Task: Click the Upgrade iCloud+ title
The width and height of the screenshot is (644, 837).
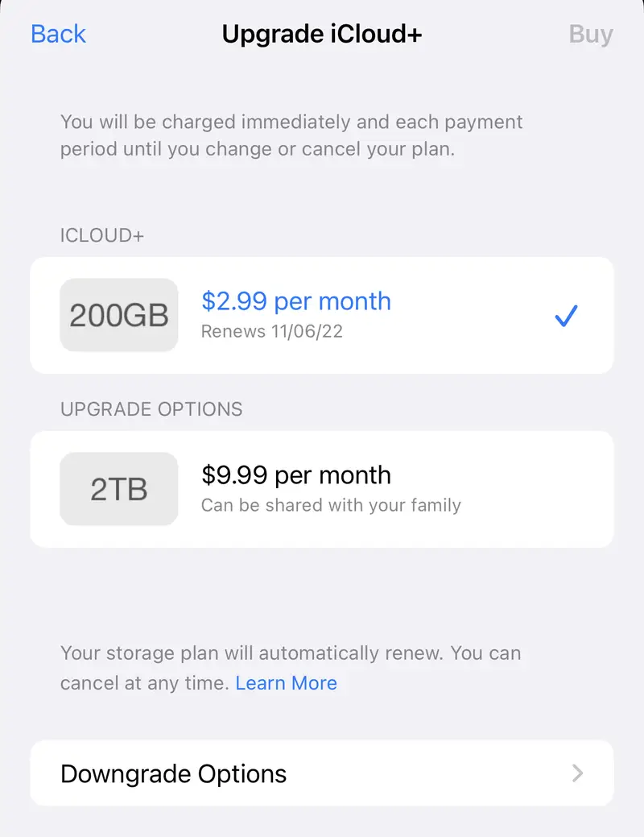Action: [322, 34]
